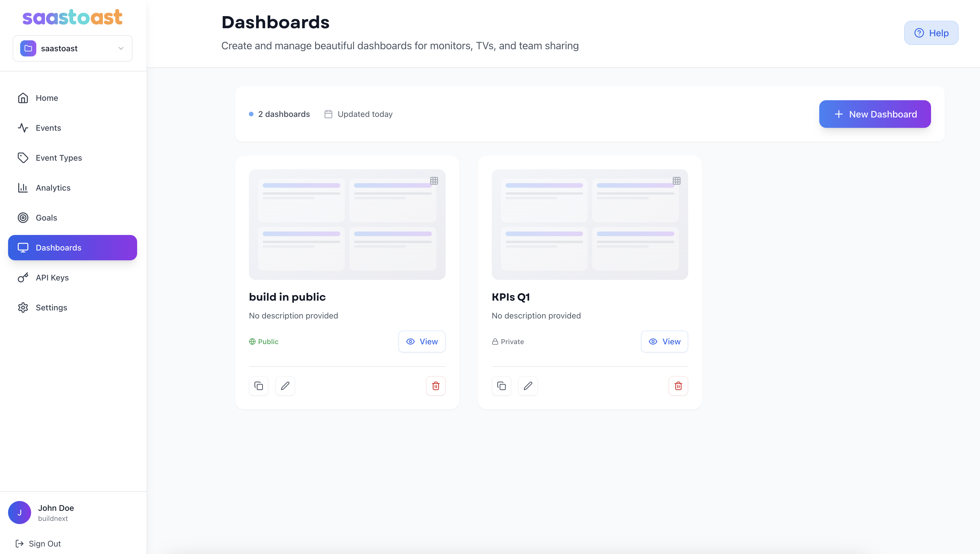Screen dimensions: 980x554
Task: Create a New Dashboard
Action: tap(875, 114)
